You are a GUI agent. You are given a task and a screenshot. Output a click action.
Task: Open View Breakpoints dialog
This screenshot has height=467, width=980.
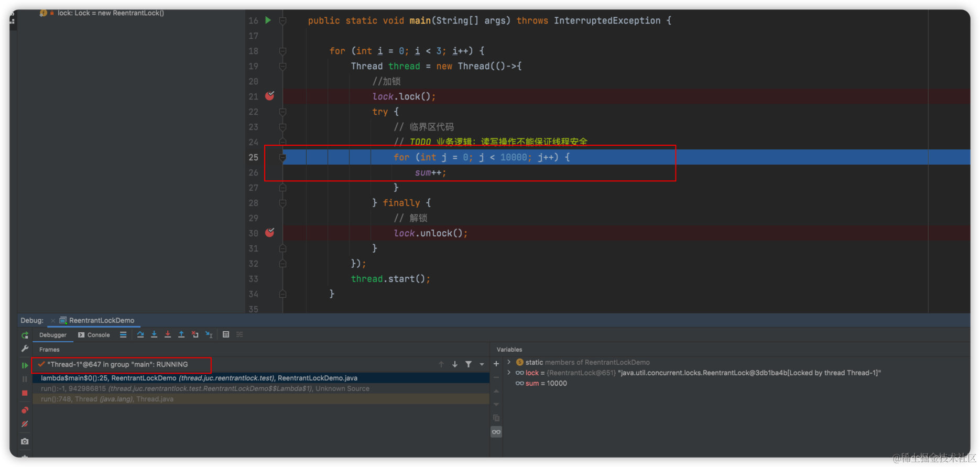pos(25,410)
